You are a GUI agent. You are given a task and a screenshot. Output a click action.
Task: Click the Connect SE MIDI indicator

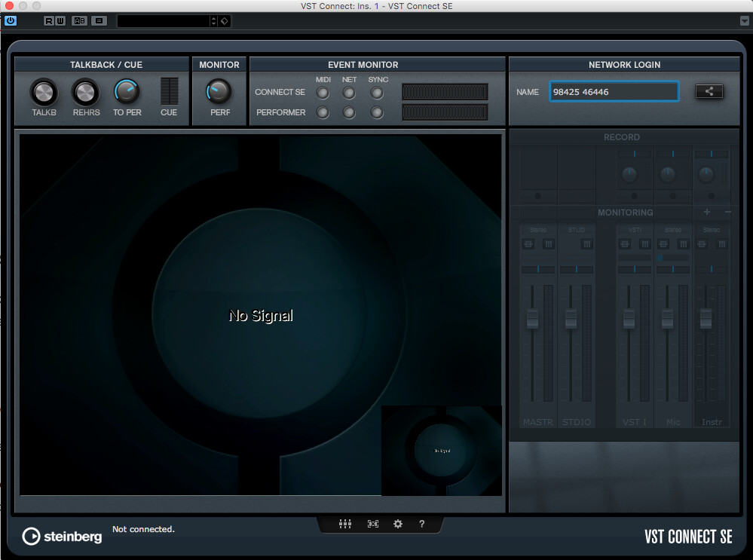click(x=323, y=93)
